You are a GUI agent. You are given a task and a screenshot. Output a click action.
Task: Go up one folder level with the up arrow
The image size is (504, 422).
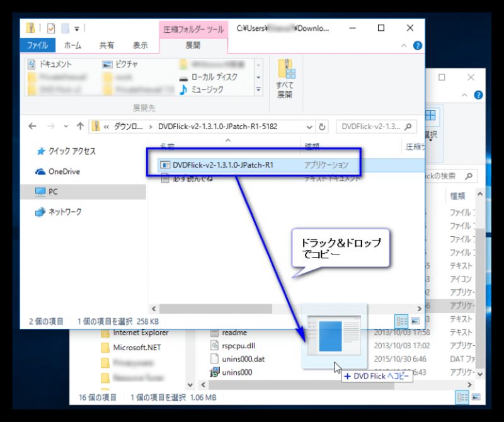click(x=80, y=126)
